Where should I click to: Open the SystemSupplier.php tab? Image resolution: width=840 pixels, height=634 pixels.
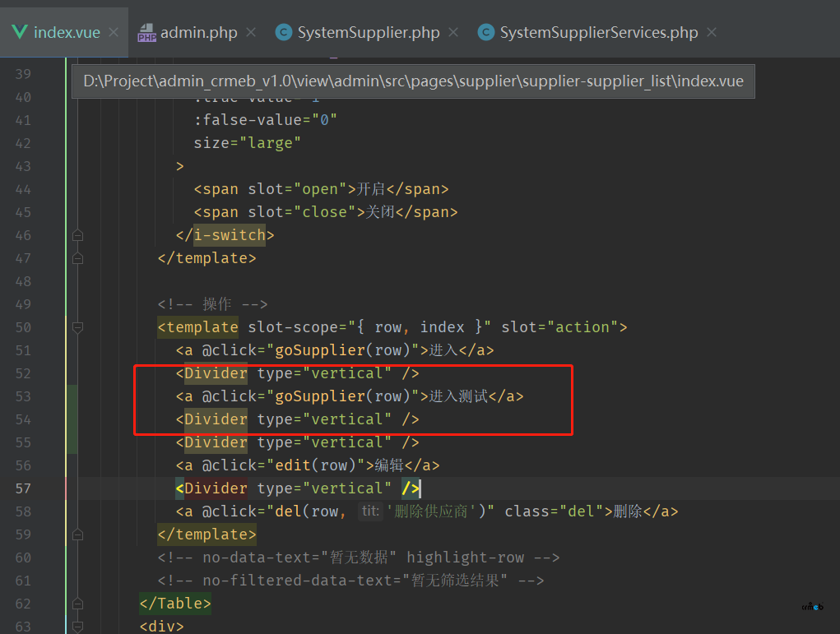click(x=368, y=33)
